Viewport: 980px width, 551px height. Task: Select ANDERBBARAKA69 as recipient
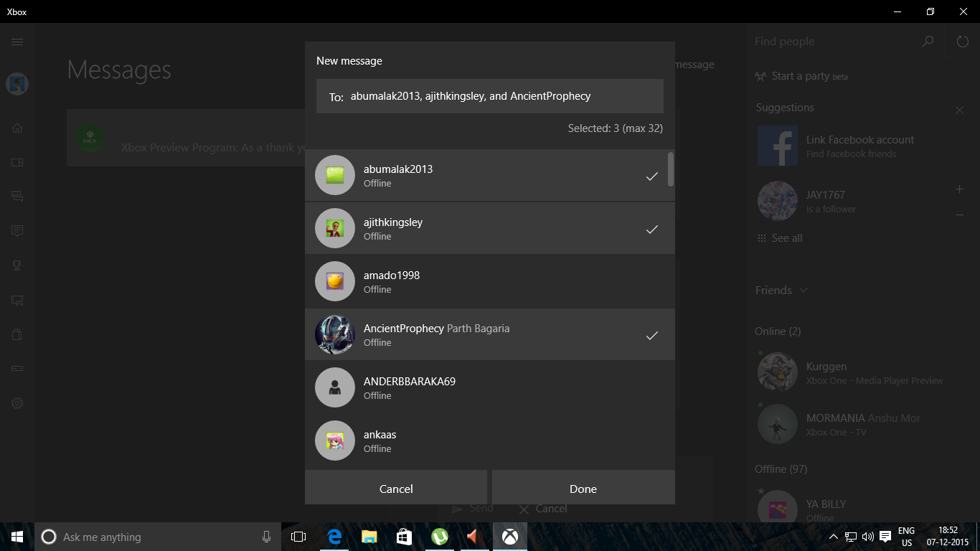(x=490, y=388)
